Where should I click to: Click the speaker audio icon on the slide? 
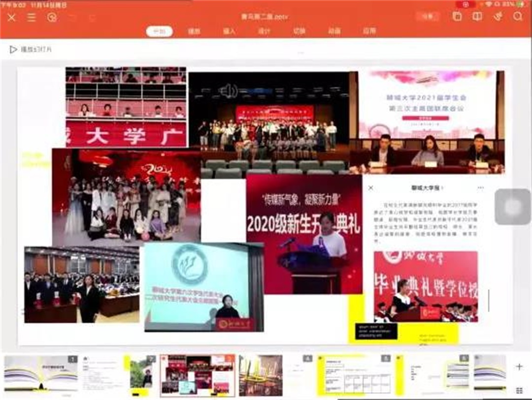(x=229, y=91)
